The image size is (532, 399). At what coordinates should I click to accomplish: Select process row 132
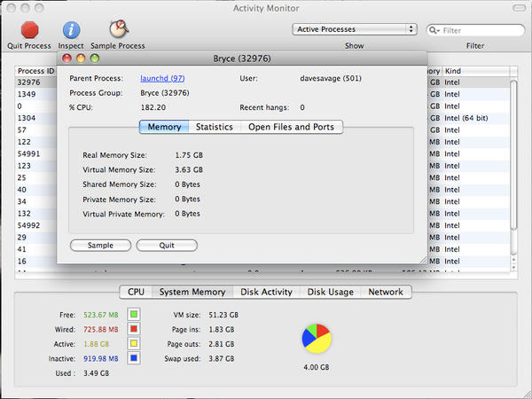coord(36,214)
